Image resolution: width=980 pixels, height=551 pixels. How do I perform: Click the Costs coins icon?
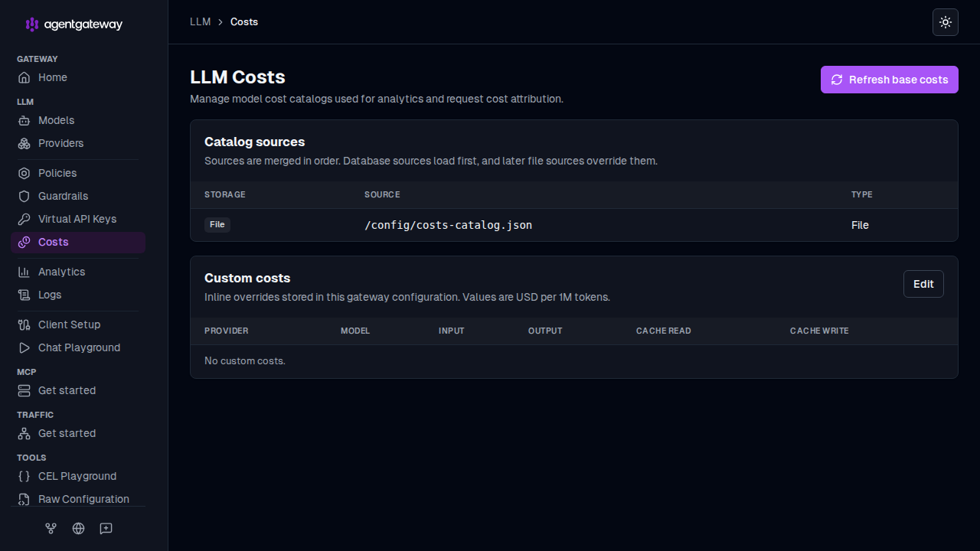point(24,242)
